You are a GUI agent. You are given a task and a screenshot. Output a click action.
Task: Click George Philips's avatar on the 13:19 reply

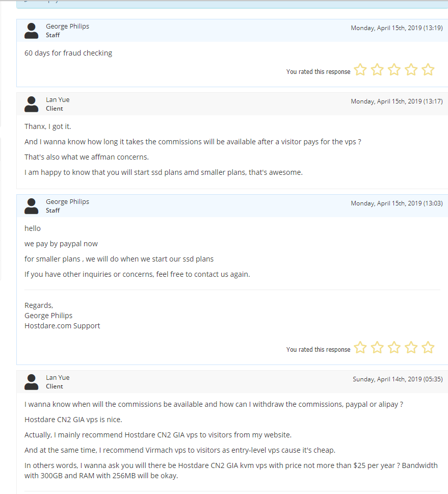pyautogui.click(x=32, y=31)
